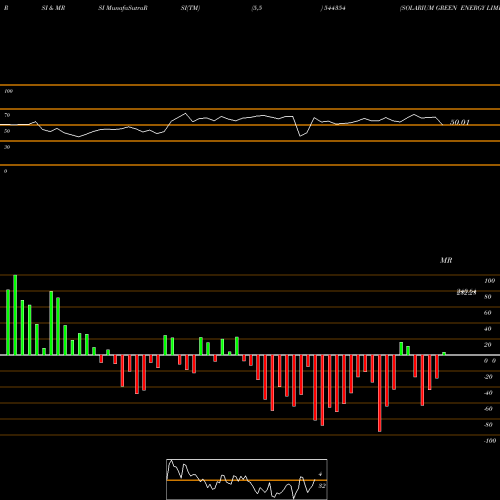Click the longest red bar of the MR histogram

pos(380,393)
